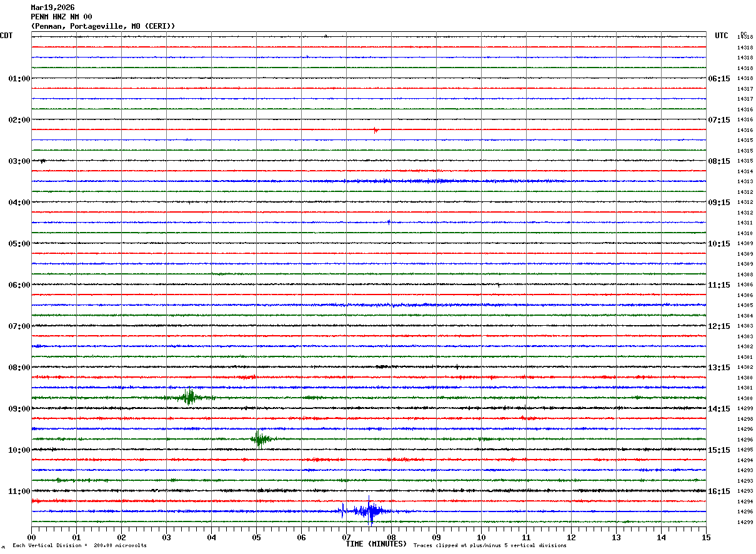The height and width of the screenshot is (554, 756).
Task: Click the 09:15 UTC time label
Action: [719, 203]
